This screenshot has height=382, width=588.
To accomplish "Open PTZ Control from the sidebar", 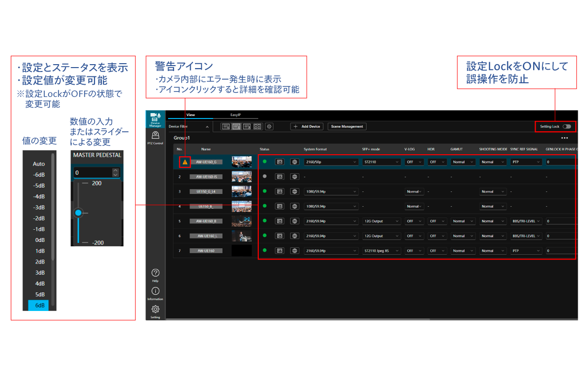I will (155, 138).
